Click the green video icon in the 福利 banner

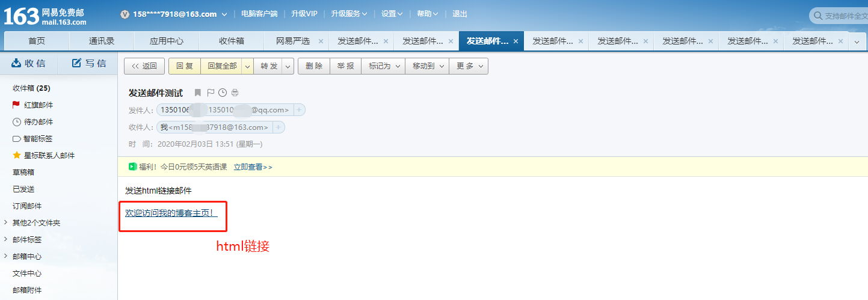[x=132, y=167]
